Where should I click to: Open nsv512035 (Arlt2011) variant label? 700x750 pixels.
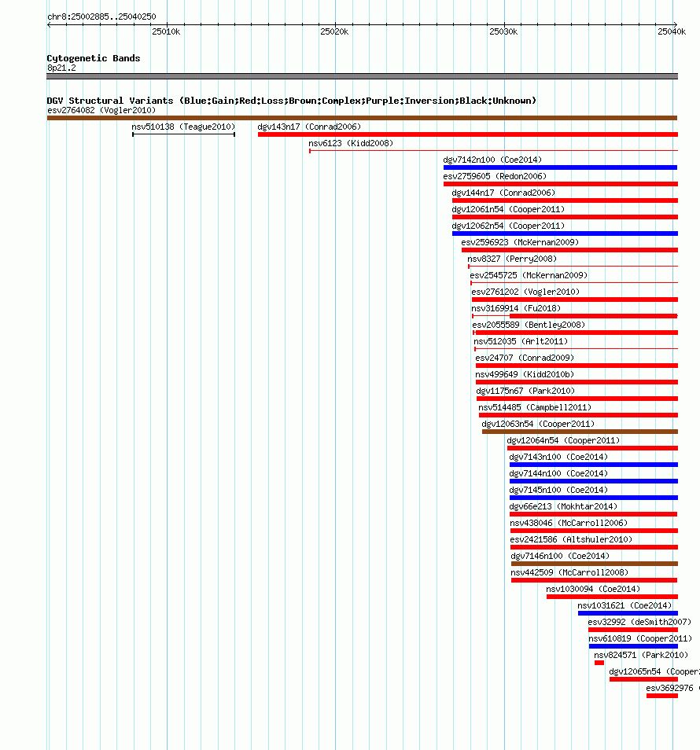pyautogui.click(x=521, y=341)
